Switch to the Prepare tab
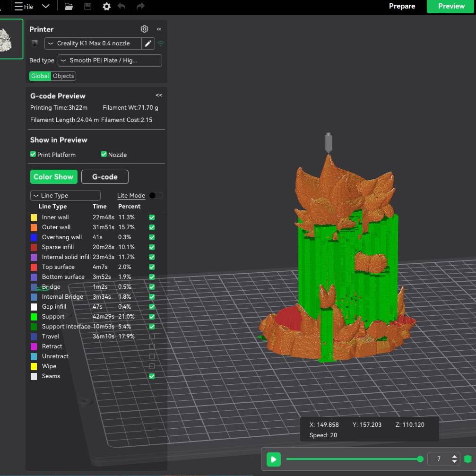Screen dimensions: 476x476 coord(402,7)
